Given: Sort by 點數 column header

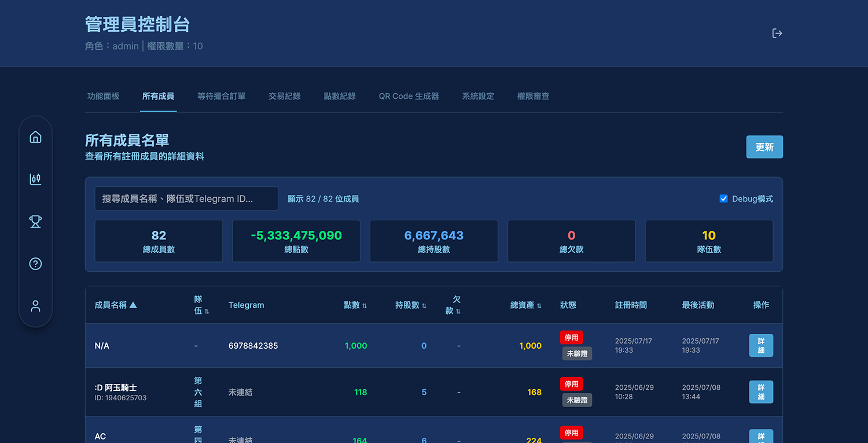Looking at the screenshot, I should pyautogui.click(x=355, y=305).
